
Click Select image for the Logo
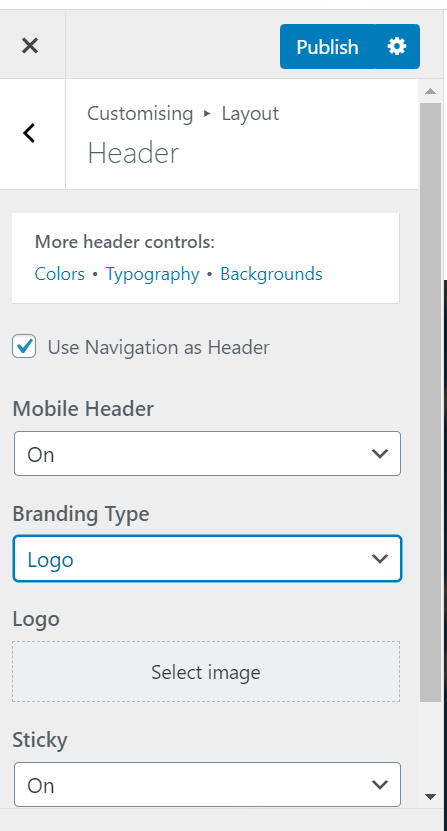coord(206,672)
